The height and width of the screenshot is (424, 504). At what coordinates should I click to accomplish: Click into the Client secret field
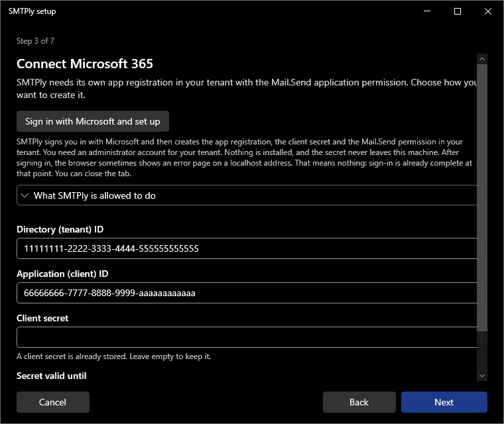249,337
